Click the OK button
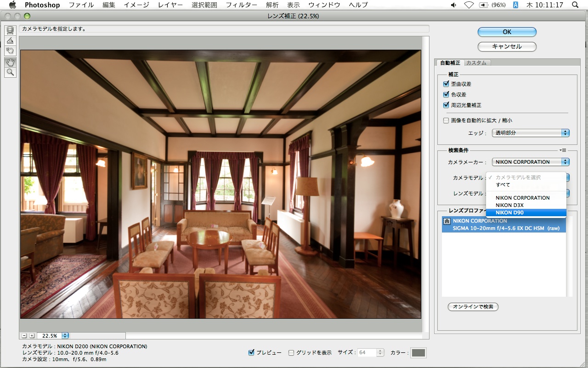 507,32
